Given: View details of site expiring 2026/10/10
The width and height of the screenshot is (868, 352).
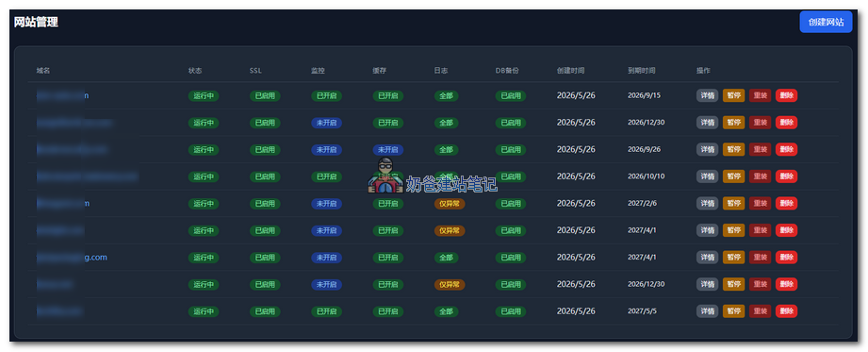Looking at the screenshot, I should click(x=707, y=176).
